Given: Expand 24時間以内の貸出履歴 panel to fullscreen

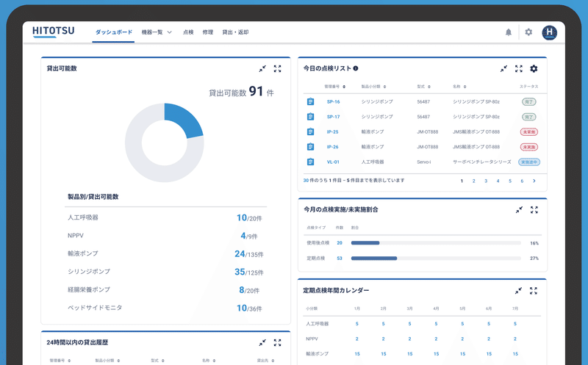Looking at the screenshot, I should (x=278, y=342).
